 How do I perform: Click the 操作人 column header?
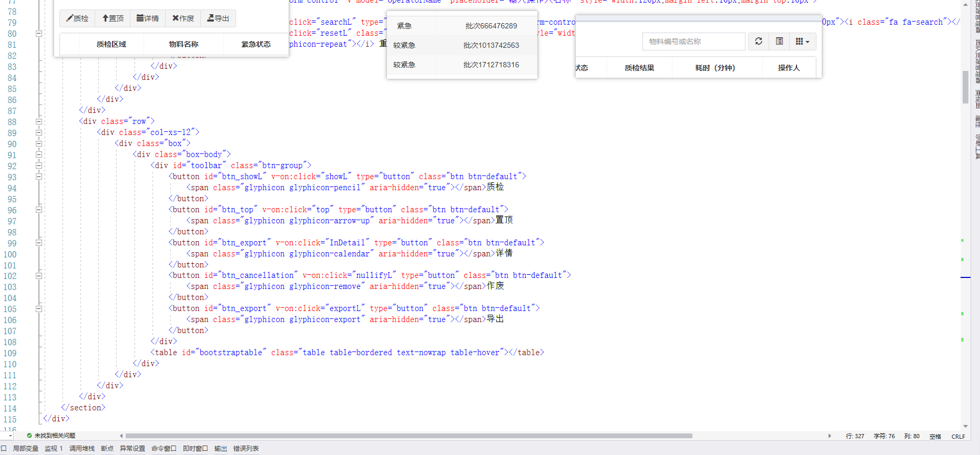click(789, 68)
